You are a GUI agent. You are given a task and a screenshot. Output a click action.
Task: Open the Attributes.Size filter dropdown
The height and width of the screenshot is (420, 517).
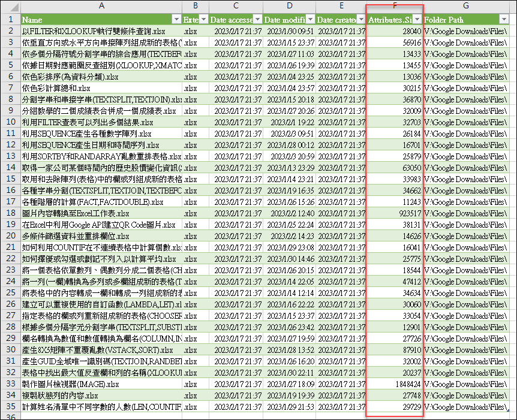tap(417, 19)
